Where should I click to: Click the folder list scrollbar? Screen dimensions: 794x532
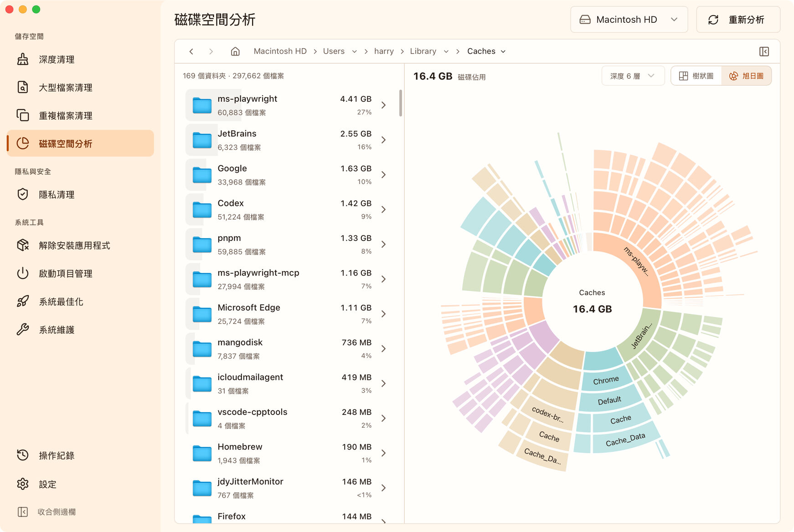pos(401,103)
